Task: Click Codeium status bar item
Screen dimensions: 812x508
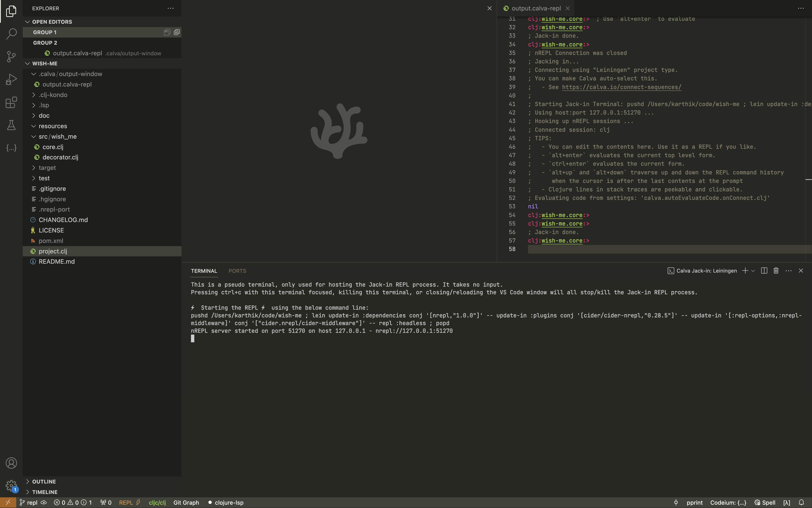Action: point(728,503)
